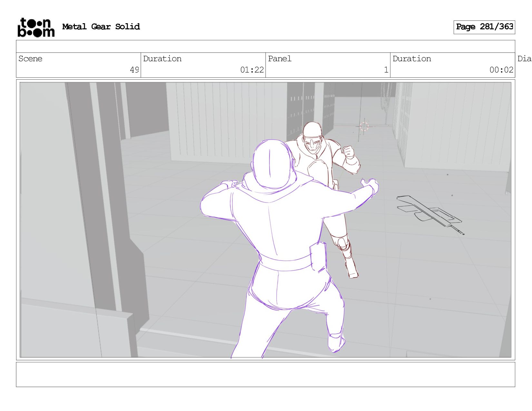Click the 'Duration' label beside Scene
The image size is (532, 411).
click(x=162, y=59)
